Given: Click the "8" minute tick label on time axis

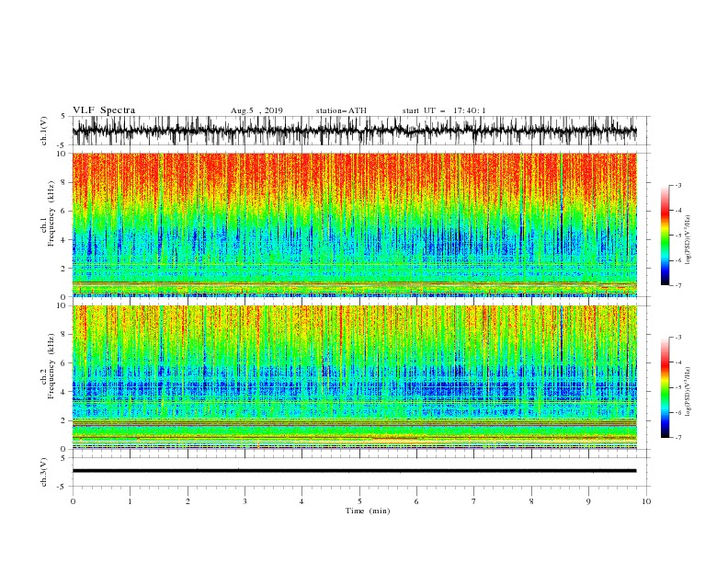Looking at the screenshot, I should (x=531, y=501).
